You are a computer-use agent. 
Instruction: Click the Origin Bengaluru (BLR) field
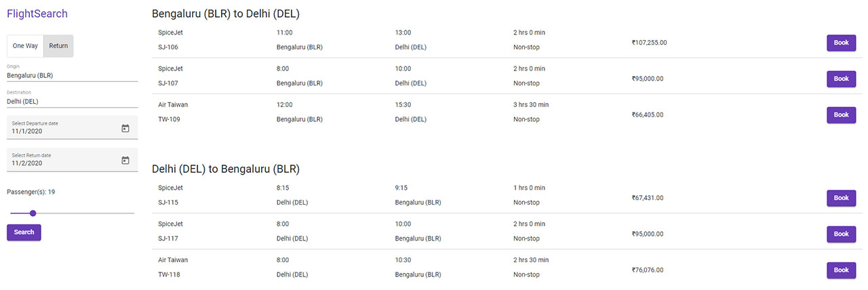tap(72, 75)
